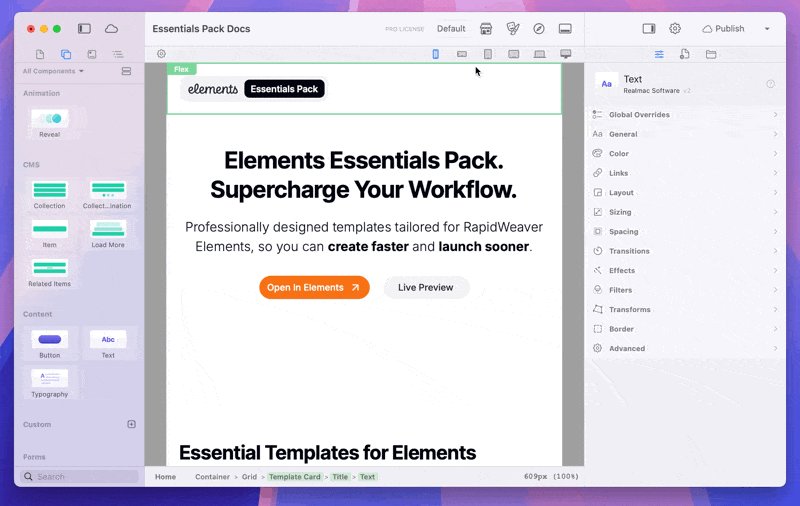Screen dimensions: 800x506
Task: Toggle the right inspector panel
Action: (x=649, y=29)
